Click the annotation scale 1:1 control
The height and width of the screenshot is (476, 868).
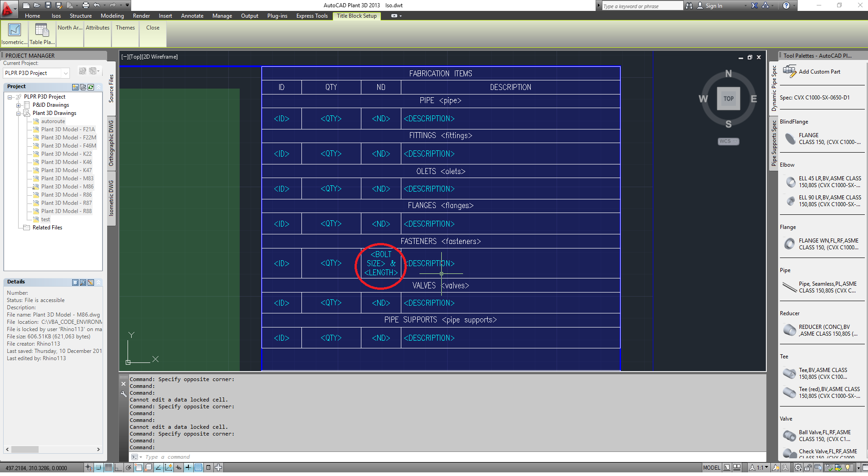click(x=759, y=468)
